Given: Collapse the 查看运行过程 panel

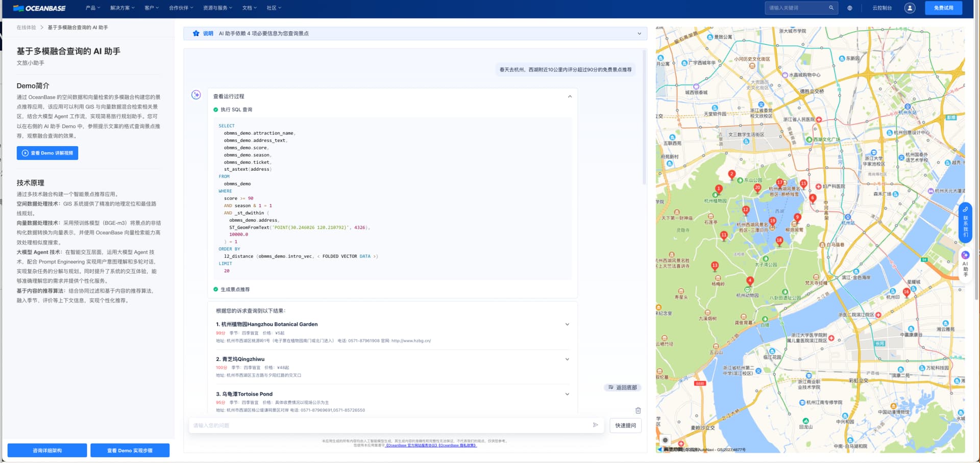Looking at the screenshot, I should 570,96.
